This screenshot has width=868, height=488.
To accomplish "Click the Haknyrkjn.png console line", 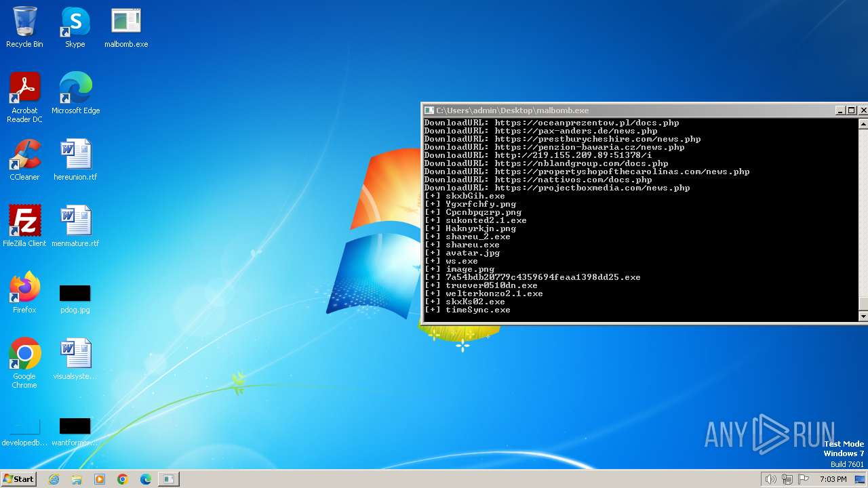I will pyautogui.click(x=470, y=228).
